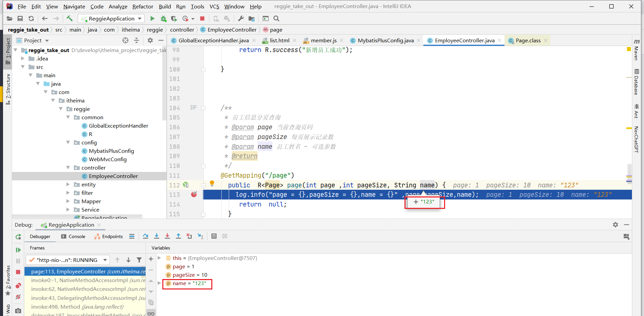The width and height of the screenshot is (644, 316).
Task: Expand the entity folder
Action: click(68, 184)
